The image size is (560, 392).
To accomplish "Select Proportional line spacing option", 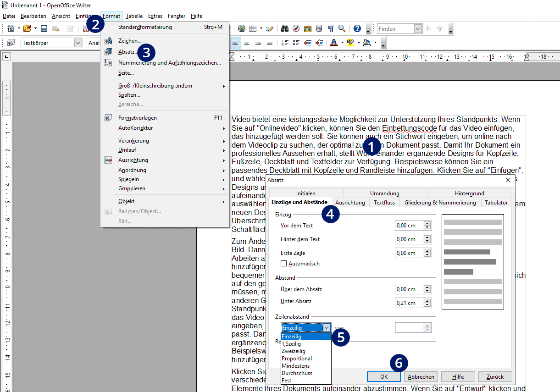I will pos(306,359).
